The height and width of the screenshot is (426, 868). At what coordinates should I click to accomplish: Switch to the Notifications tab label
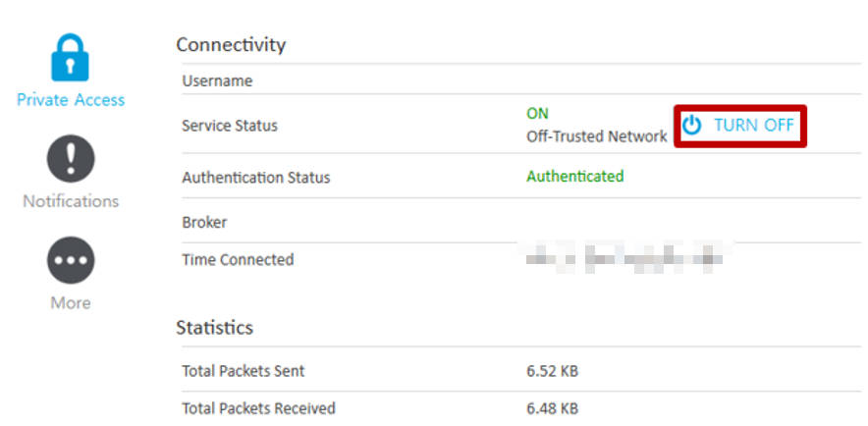(x=71, y=201)
